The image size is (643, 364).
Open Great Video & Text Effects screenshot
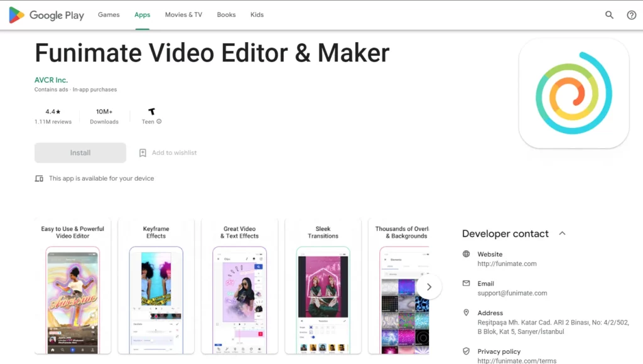[x=239, y=286]
